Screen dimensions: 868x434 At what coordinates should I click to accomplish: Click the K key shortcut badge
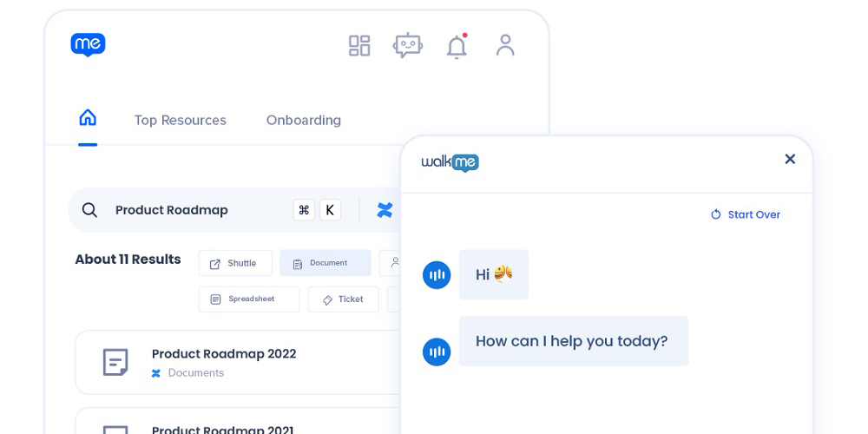coord(330,210)
